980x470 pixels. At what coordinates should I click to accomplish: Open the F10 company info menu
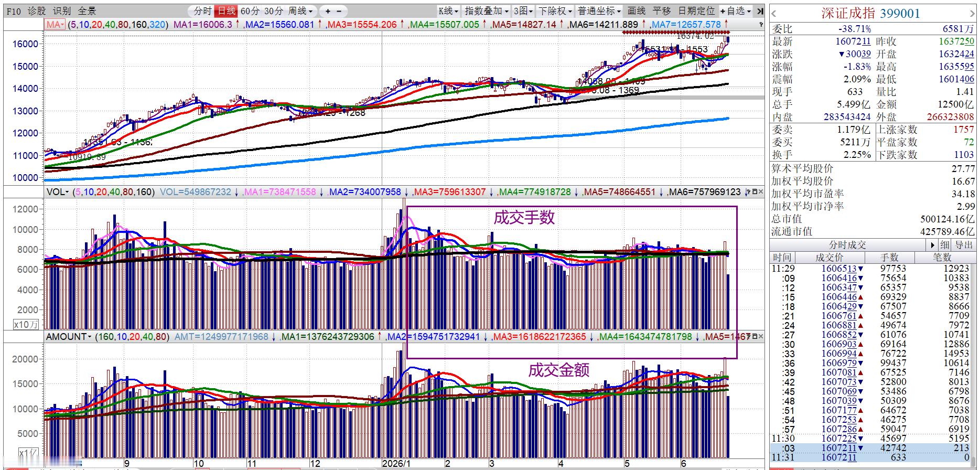[x=14, y=11]
